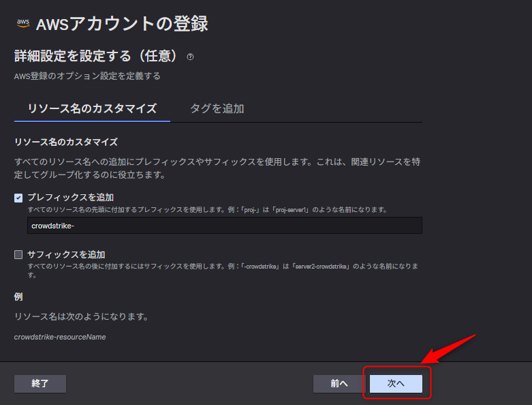This screenshot has height=405, width=532.
Task: Select the リソース名のカスタマイズ tab
Action: tap(92, 108)
